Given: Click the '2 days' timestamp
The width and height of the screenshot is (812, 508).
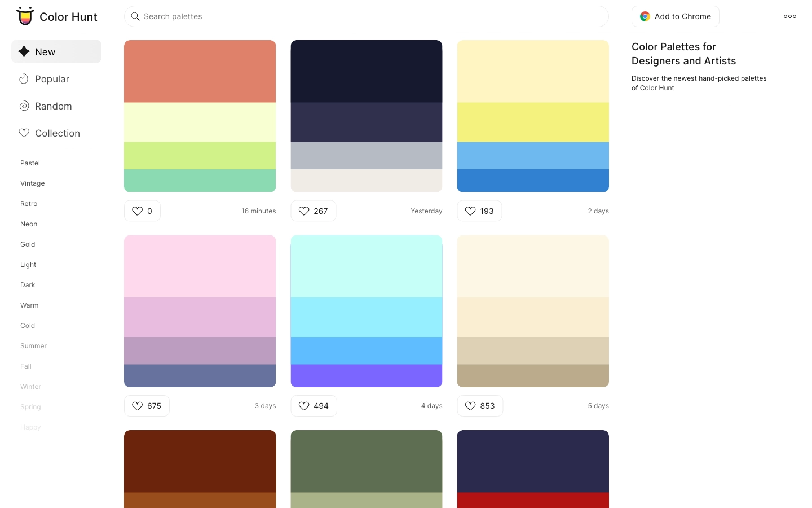Looking at the screenshot, I should (598, 211).
